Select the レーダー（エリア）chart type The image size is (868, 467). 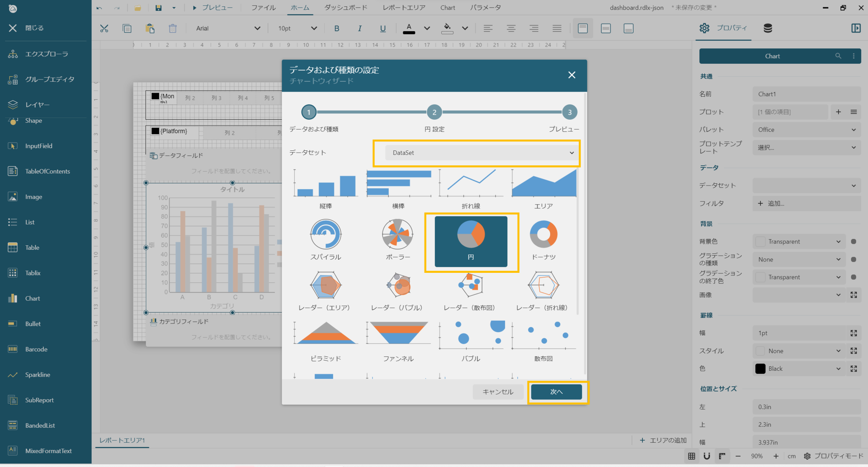[325, 291]
